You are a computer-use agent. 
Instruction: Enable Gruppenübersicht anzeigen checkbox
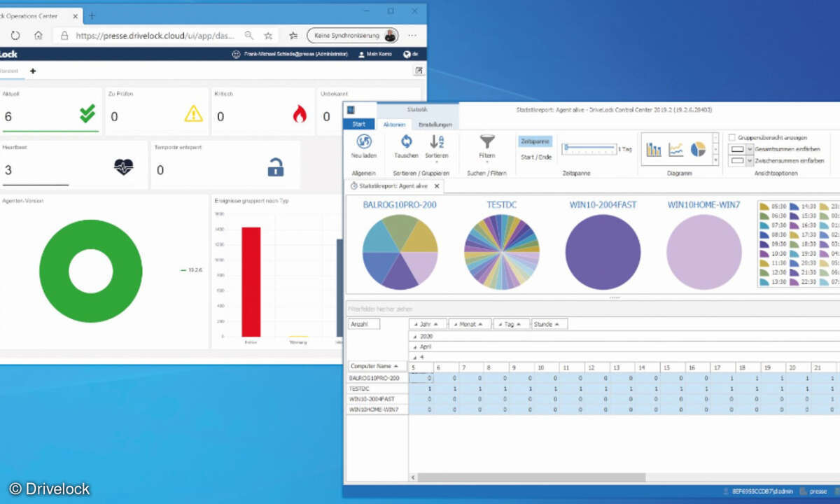click(x=731, y=137)
